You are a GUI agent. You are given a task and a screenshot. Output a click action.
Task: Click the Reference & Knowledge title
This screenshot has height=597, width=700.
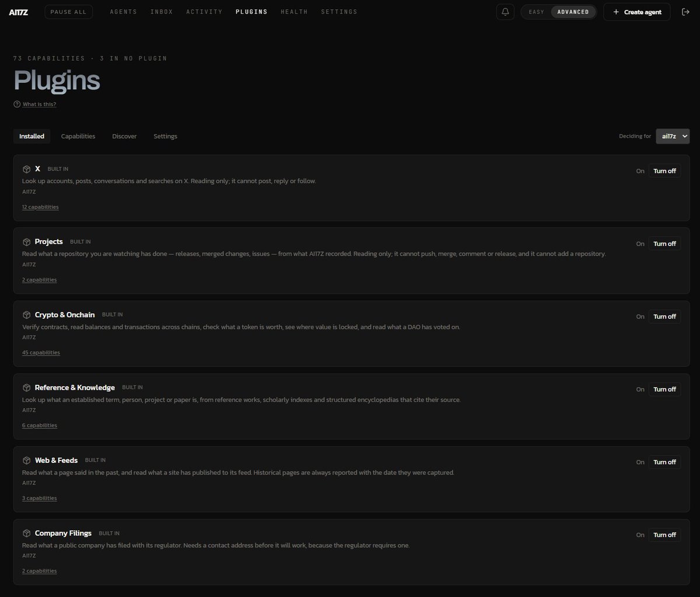click(x=75, y=388)
